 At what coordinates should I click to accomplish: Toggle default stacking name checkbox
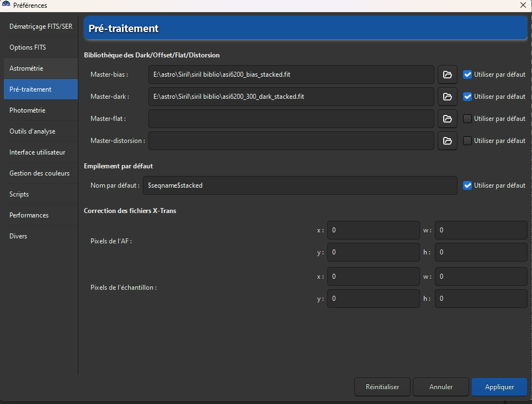point(467,185)
